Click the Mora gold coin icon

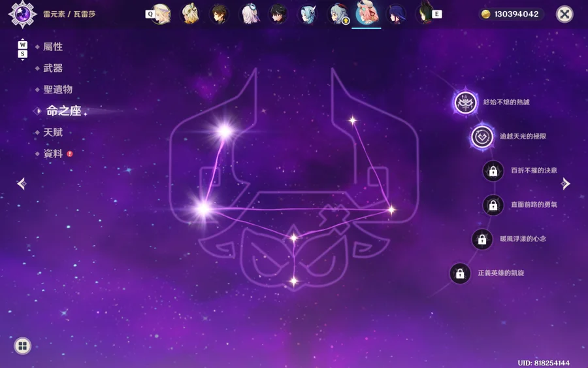485,14
